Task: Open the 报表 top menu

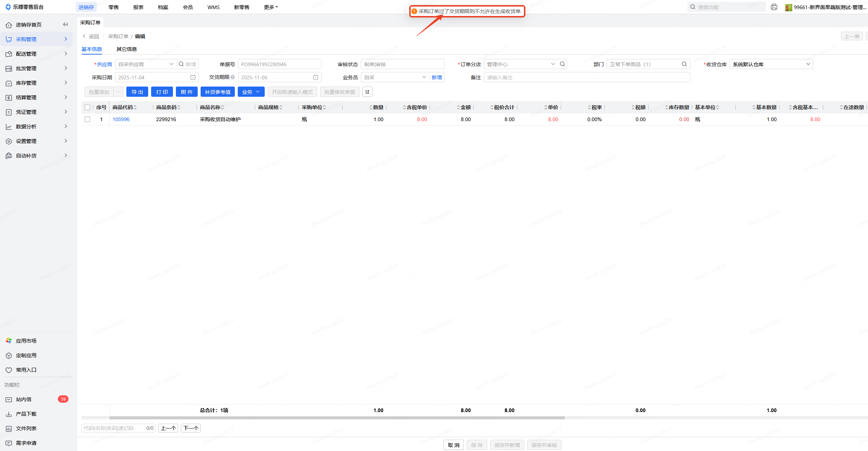Action: coord(138,7)
